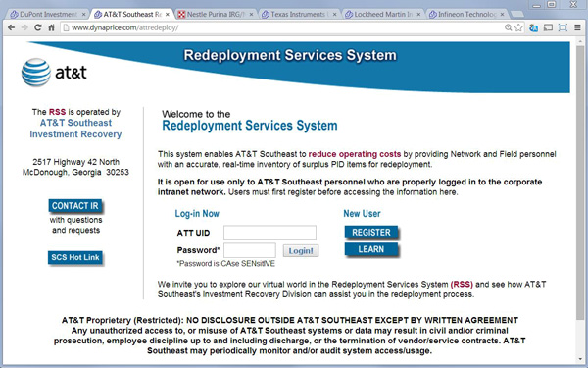
Task: Open the SCS Hot Link button
Action: 75,257
